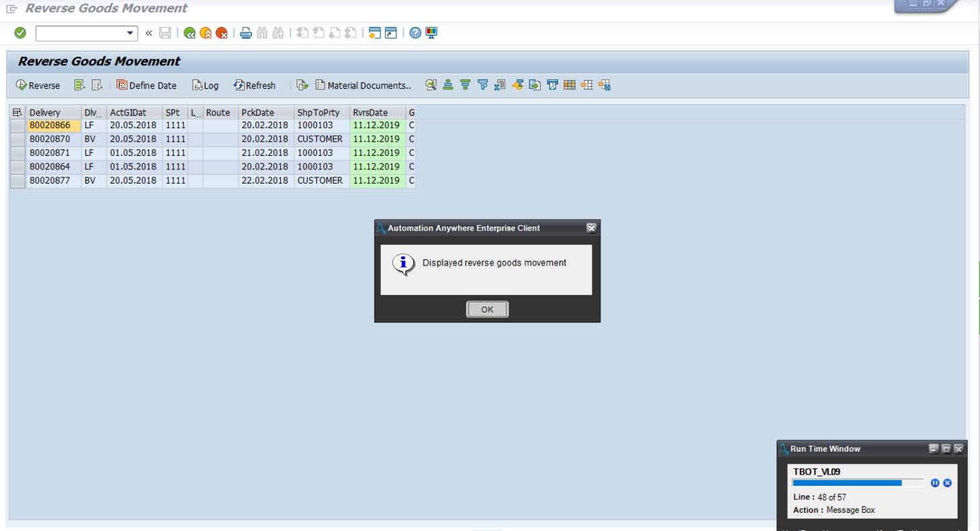Click the Set Filter funnel icon
This screenshot has height=531, width=980.
click(x=482, y=85)
